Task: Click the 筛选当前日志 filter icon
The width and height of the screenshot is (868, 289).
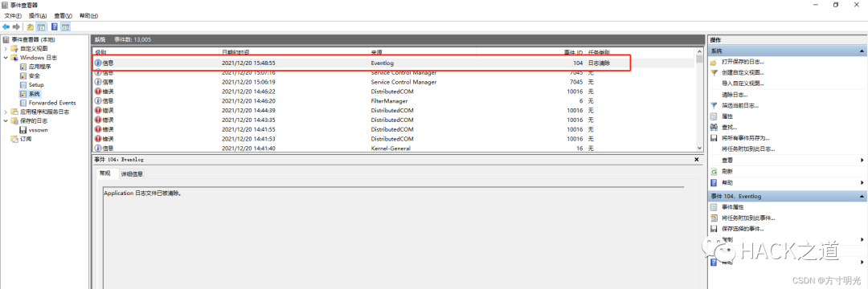Action: click(x=714, y=105)
